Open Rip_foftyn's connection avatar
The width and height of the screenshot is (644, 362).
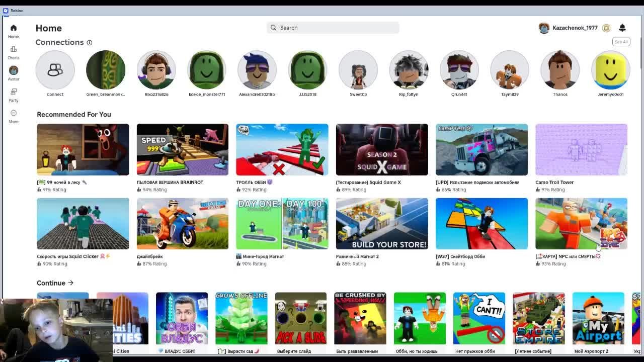409,70
